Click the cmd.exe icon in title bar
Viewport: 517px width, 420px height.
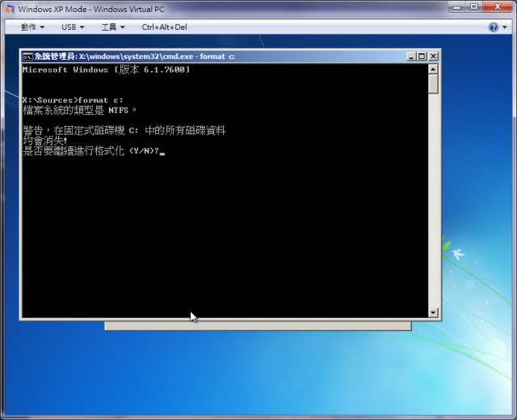27,57
